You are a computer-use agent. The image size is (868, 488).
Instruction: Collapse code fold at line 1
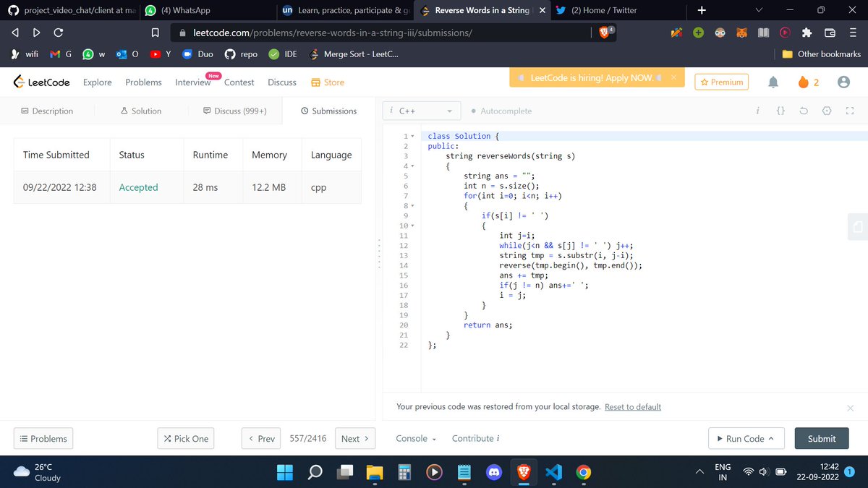[412, 136]
